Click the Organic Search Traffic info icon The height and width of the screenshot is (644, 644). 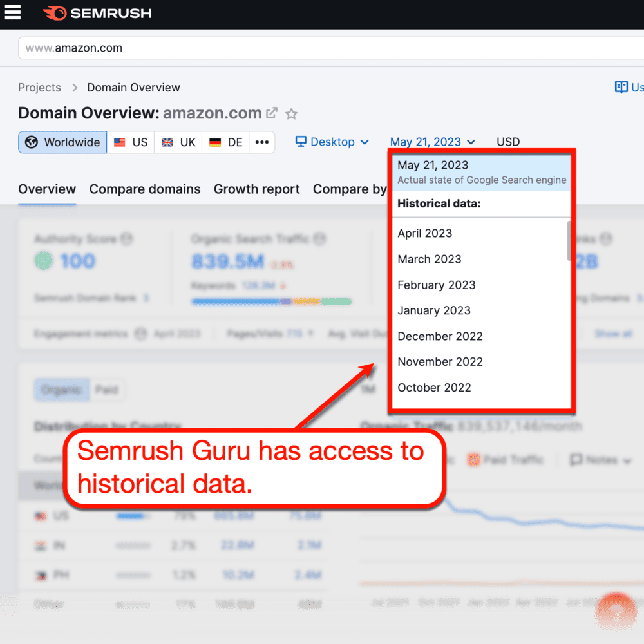(x=319, y=238)
